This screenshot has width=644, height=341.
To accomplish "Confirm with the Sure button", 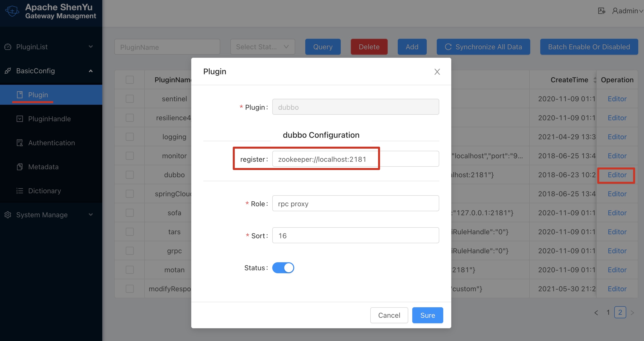I will click(427, 315).
